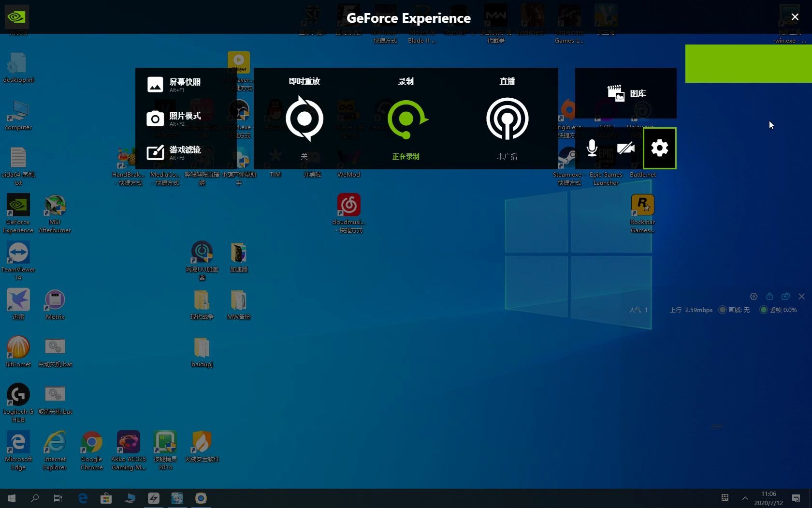This screenshot has width=812, height=508.
Task: Select the Motrix desktop icon
Action: (55, 304)
